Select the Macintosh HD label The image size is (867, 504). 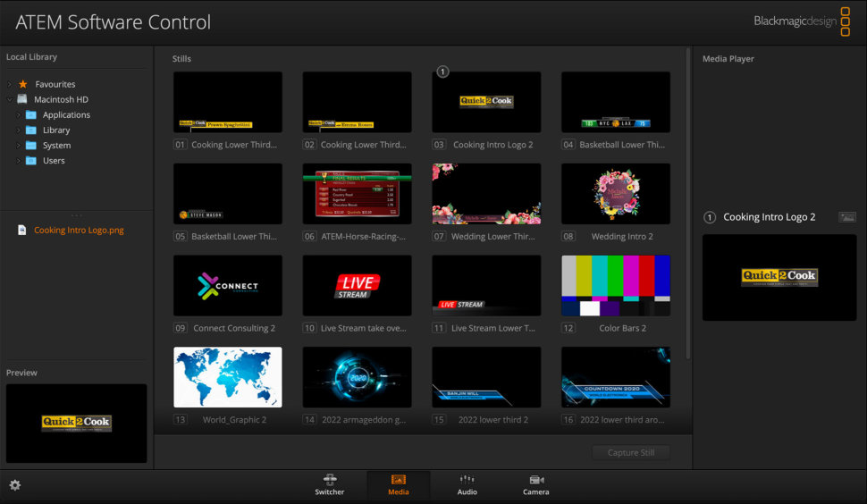[x=61, y=99]
